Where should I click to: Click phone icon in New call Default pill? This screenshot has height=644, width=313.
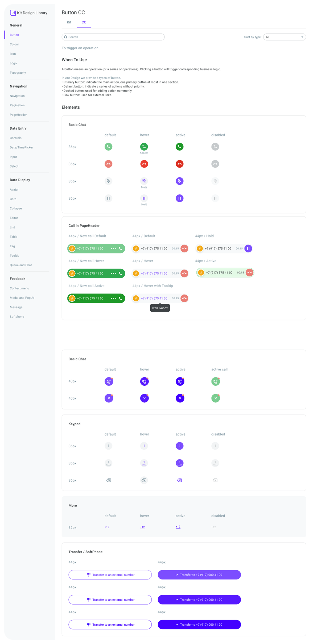[121, 248]
